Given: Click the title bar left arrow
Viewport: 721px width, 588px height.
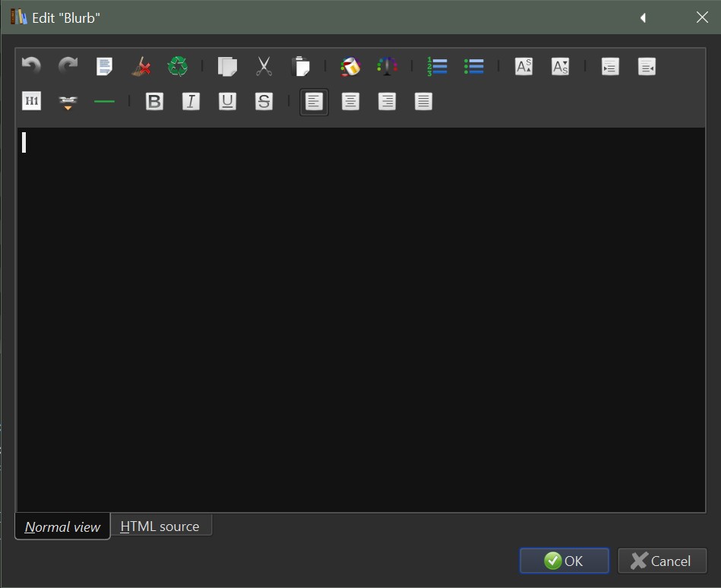Looking at the screenshot, I should click(x=643, y=18).
